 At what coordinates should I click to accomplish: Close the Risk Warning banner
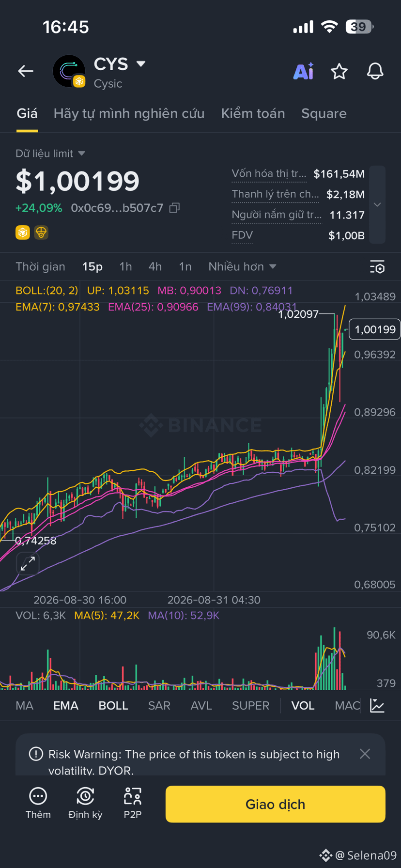(365, 754)
